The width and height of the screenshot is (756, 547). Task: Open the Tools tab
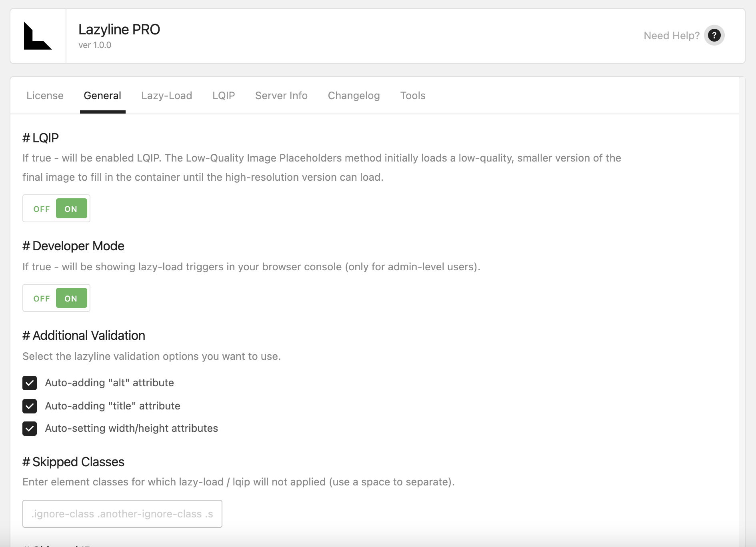[413, 96]
